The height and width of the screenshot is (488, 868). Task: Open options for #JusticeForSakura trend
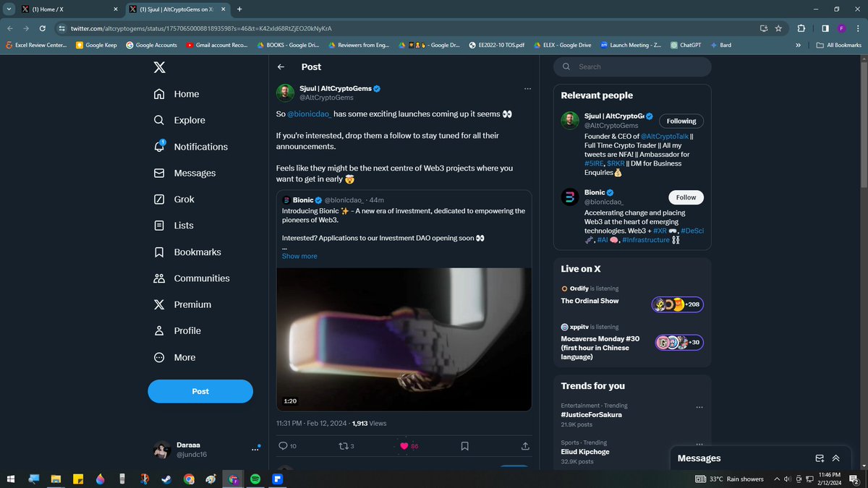pos(699,407)
